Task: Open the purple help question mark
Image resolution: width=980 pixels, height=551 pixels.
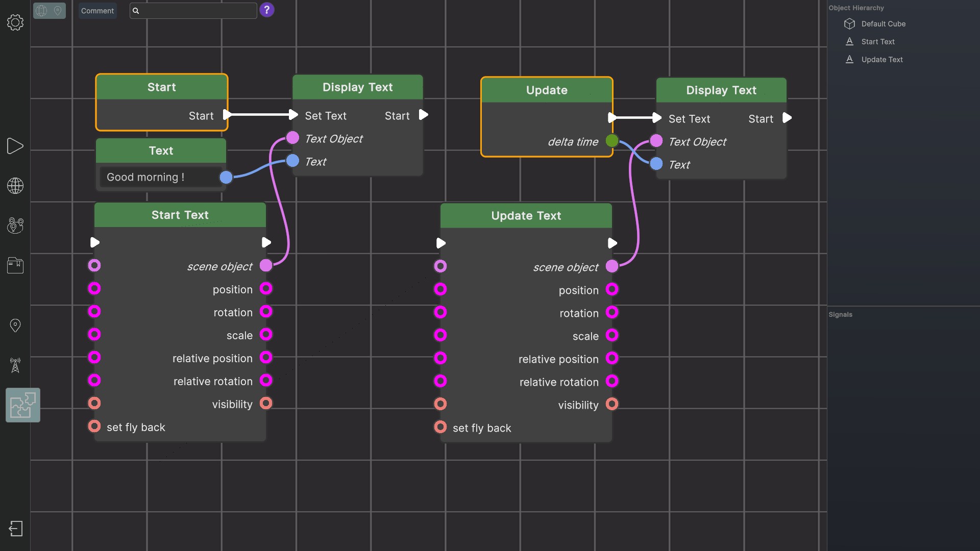Action: click(266, 10)
